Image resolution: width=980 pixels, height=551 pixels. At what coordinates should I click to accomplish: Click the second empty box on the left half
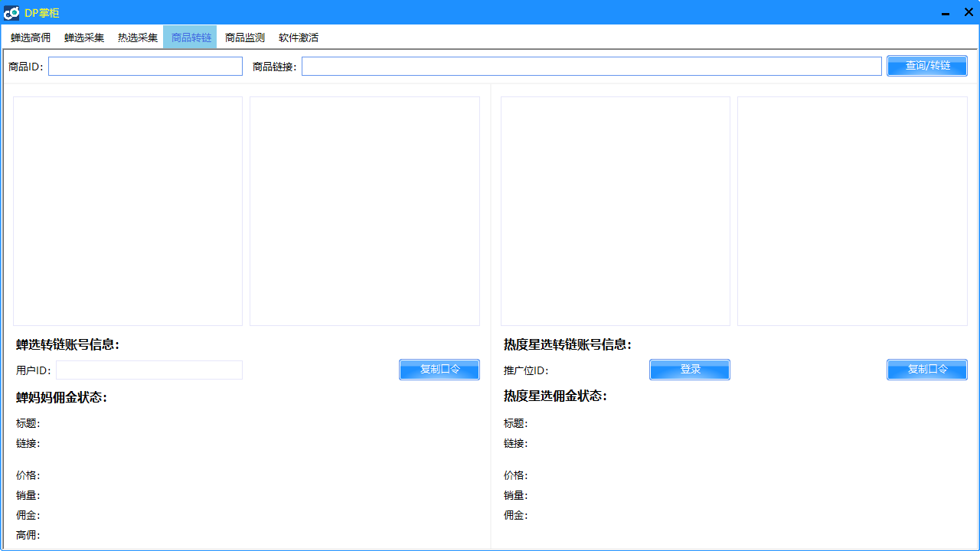click(x=364, y=211)
